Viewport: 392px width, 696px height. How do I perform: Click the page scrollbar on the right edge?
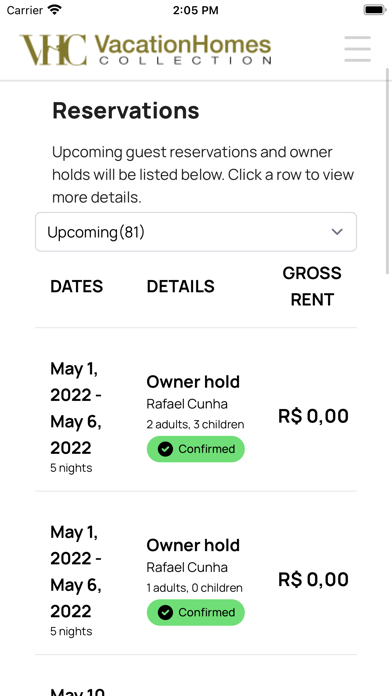pyautogui.click(x=388, y=171)
